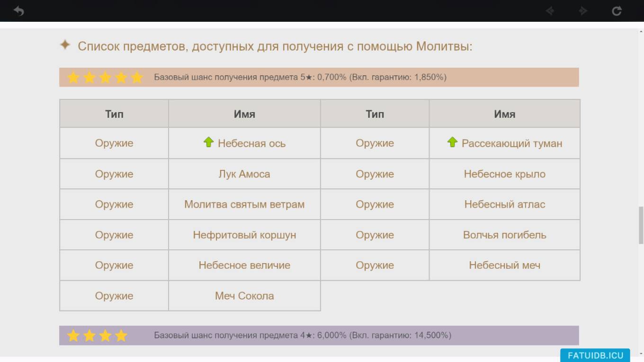Click Волчья погибель in the table
Image resolution: width=644 pixels, height=362 pixels.
(x=505, y=235)
